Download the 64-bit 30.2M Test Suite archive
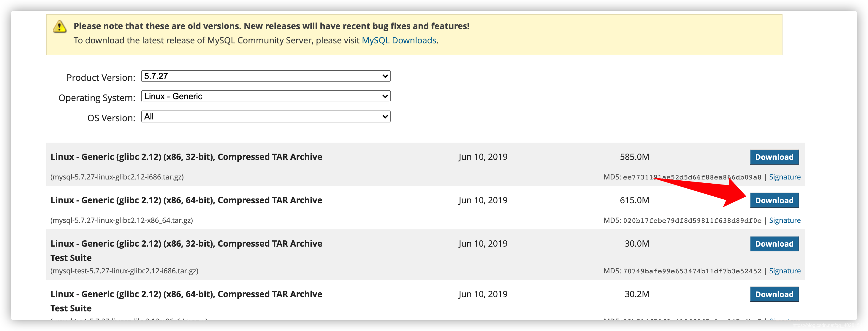868x331 pixels. pyautogui.click(x=774, y=294)
